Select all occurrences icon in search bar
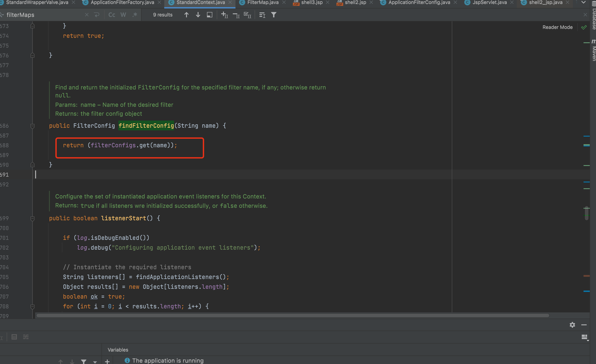This screenshot has height=364, width=596. 247,15
